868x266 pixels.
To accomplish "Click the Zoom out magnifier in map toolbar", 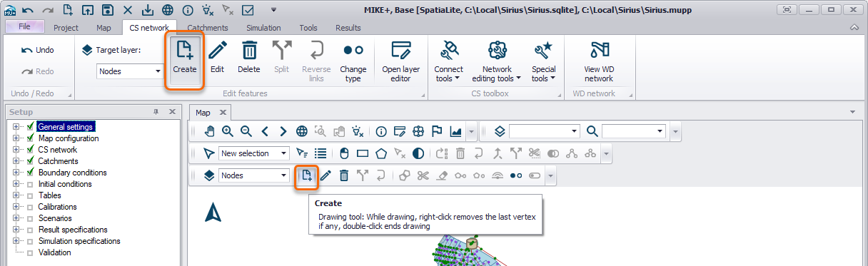I will (246, 131).
